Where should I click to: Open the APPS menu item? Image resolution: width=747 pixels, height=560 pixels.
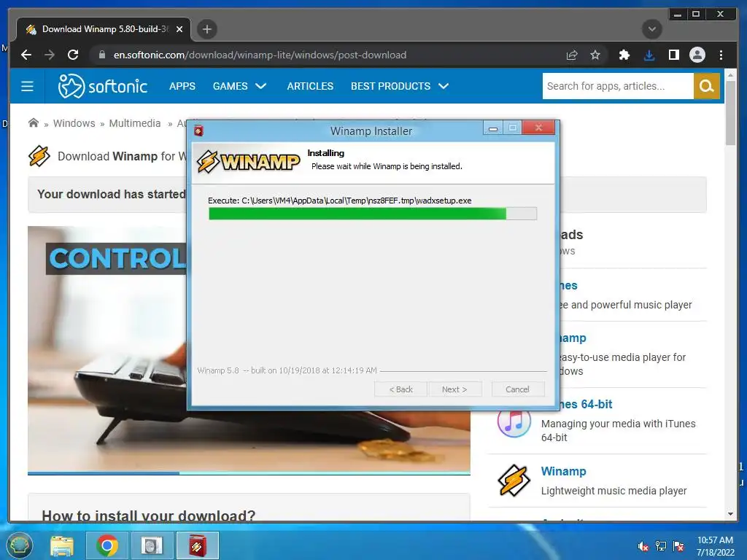click(182, 86)
